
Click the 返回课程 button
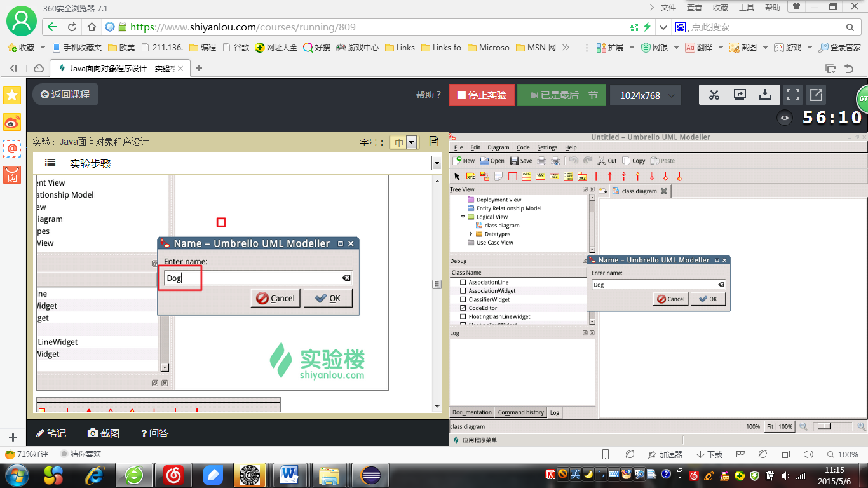(x=65, y=95)
